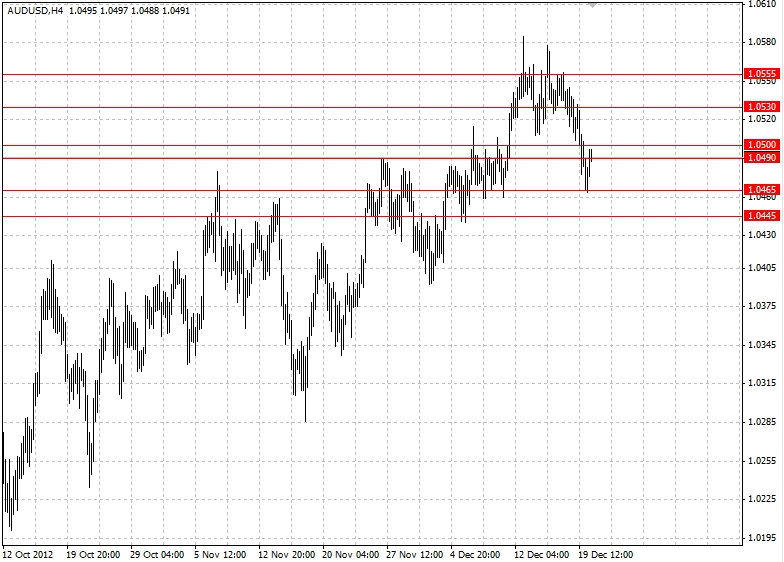
Task: Click the 27 Nov 12:00 time label
Action: (x=414, y=554)
